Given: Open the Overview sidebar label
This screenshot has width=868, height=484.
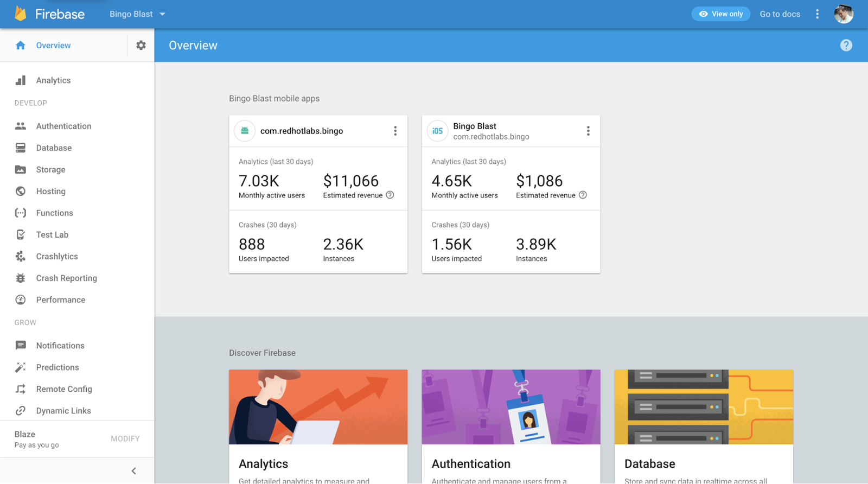Looking at the screenshot, I should tap(53, 46).
